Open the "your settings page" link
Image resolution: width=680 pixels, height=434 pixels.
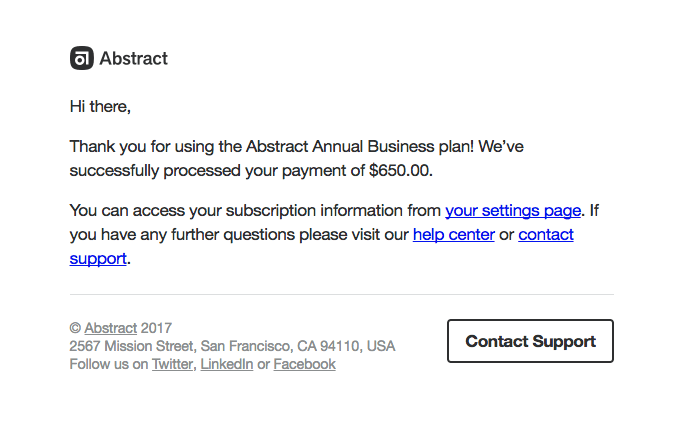513,210
